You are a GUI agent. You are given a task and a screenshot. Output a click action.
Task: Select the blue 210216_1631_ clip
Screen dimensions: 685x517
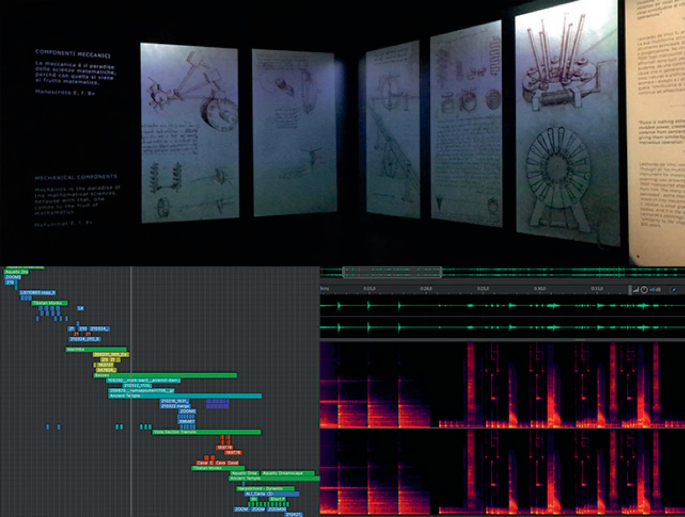pos(174,401)
